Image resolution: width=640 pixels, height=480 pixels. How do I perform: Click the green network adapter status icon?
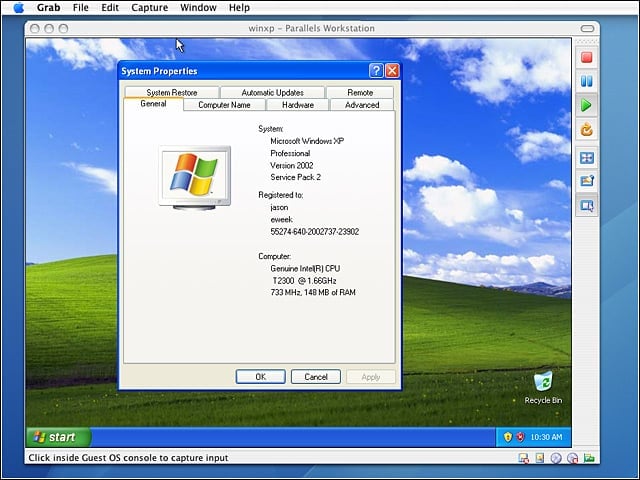[589, 458]
